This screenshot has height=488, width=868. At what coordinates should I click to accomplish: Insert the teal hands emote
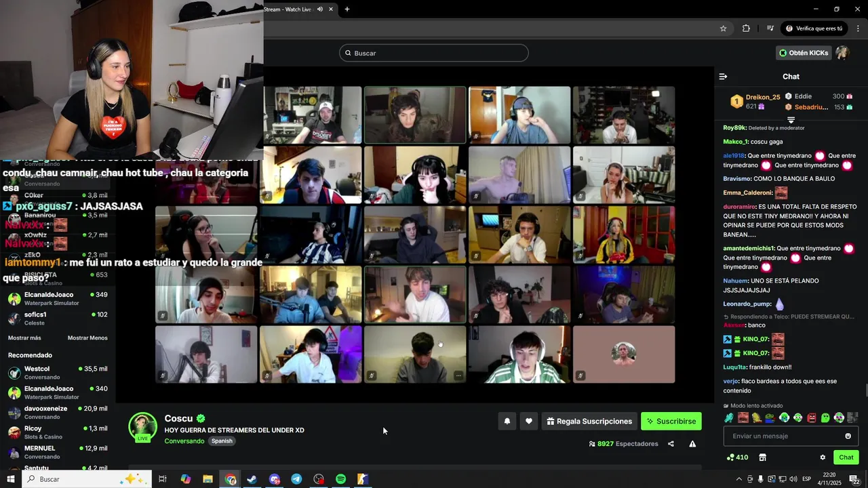[728, 418]
